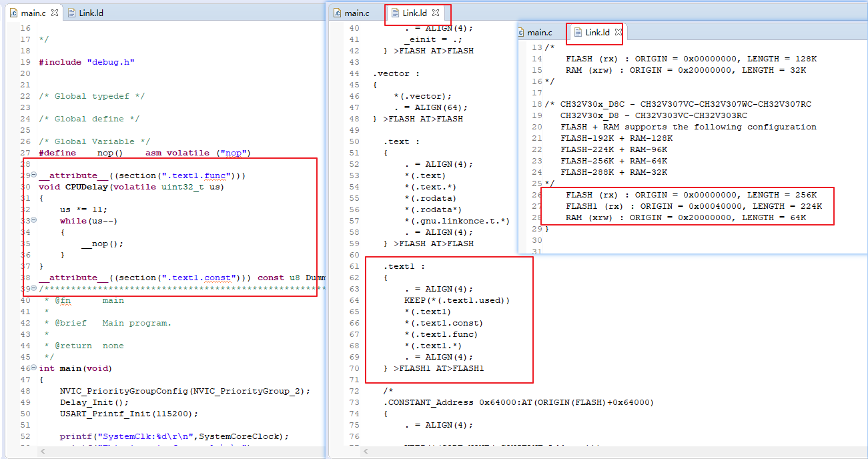
Task: Collapse the while loop fold at line 33
Action: [x=34, y=221]
